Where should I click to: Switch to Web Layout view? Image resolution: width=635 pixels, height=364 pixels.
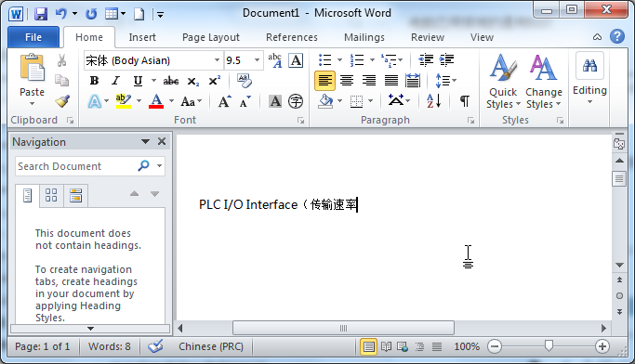tap(403, 346)
